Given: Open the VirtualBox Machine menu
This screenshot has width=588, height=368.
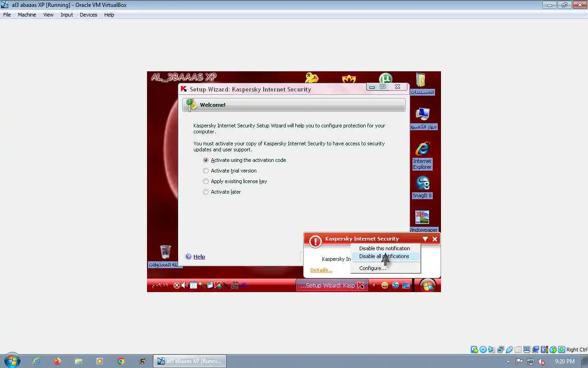Looking at the screenshot, I should pyautogui.click(x=27, y=15).
